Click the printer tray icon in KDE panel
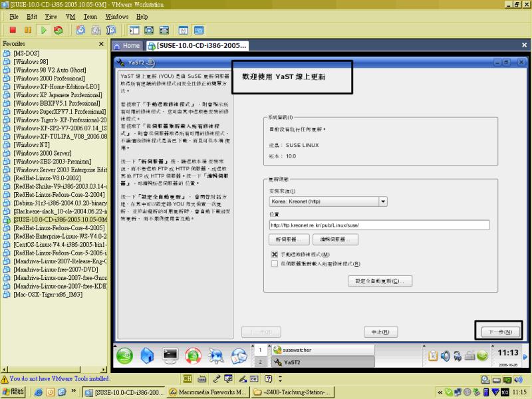 (469, 356)
